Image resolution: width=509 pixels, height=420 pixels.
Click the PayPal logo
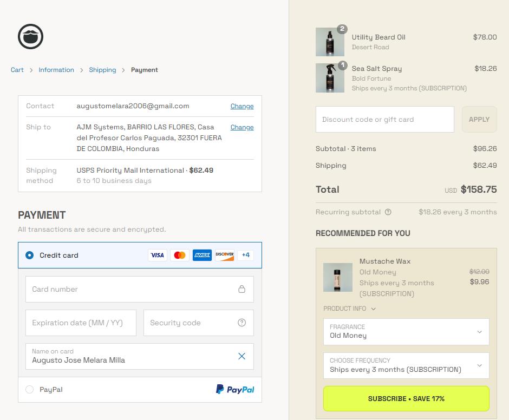[235, 389]
